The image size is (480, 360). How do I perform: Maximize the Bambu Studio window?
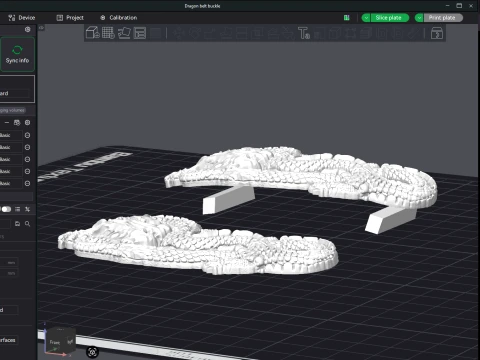(459, 6)
